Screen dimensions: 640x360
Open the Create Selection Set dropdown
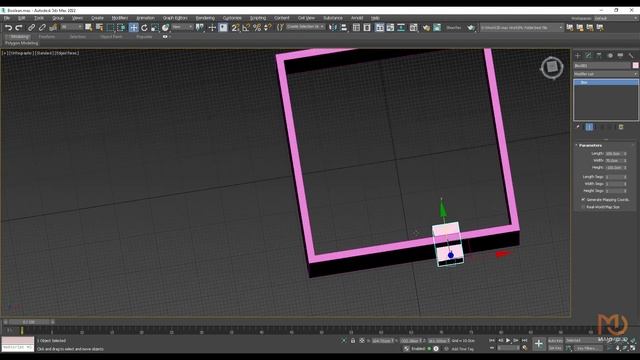click(x=306, y=27)
